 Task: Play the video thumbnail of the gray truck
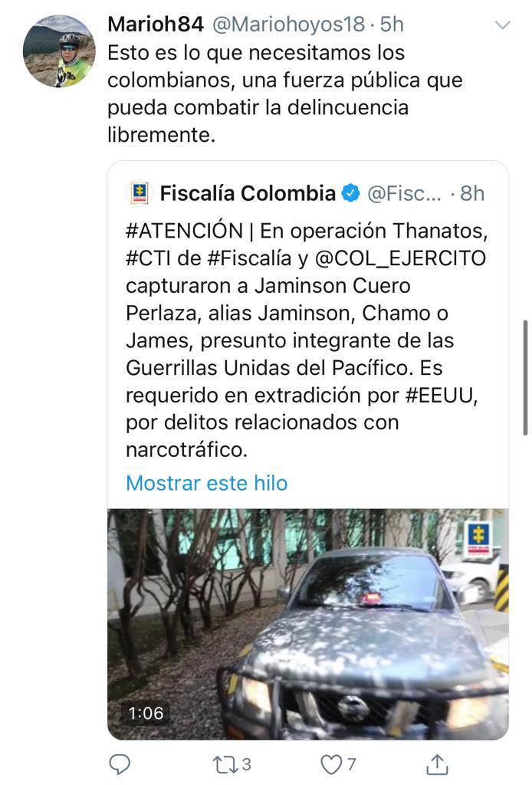pyautogui.click(x=308, y=624)
